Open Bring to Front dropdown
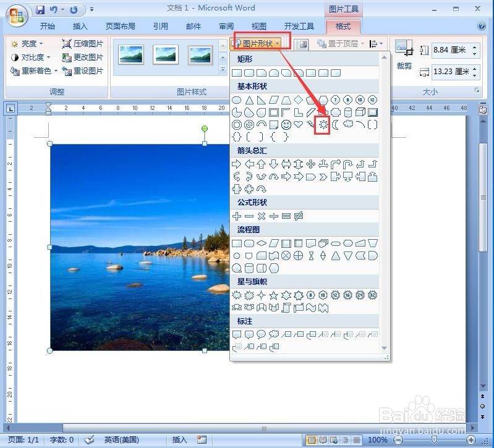Image resolution: width=494 pixels, height=448 pixels. coord(362,43)
